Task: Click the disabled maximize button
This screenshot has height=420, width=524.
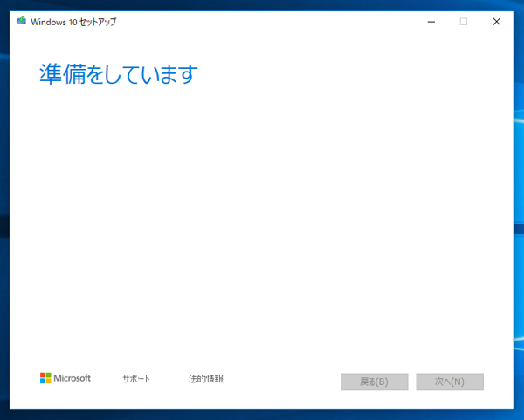Action: tap(464, 22)
